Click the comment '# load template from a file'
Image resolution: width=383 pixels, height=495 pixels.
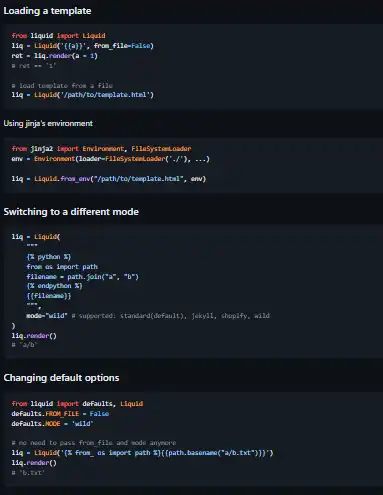62,86
